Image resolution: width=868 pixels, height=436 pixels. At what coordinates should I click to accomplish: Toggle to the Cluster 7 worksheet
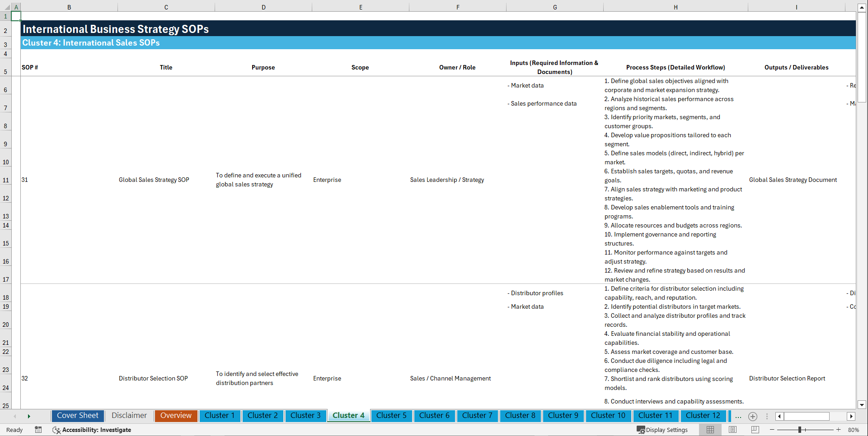tap(477, 416)
